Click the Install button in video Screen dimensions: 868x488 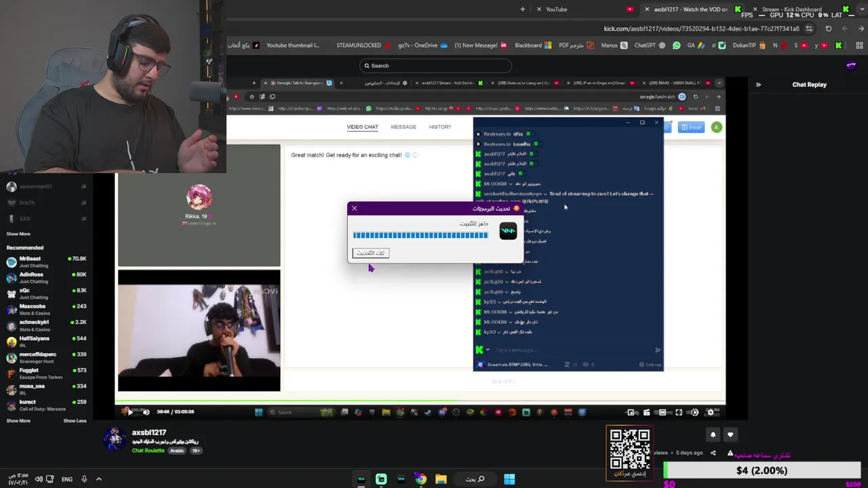pyautogui.click(x=692, y=127)
